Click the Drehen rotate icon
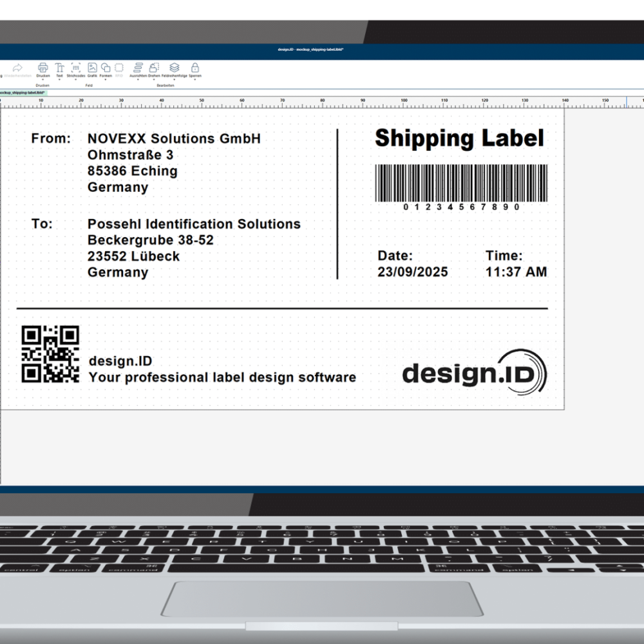This screenshot has width=644, height=644. click(x=154, y=68)
